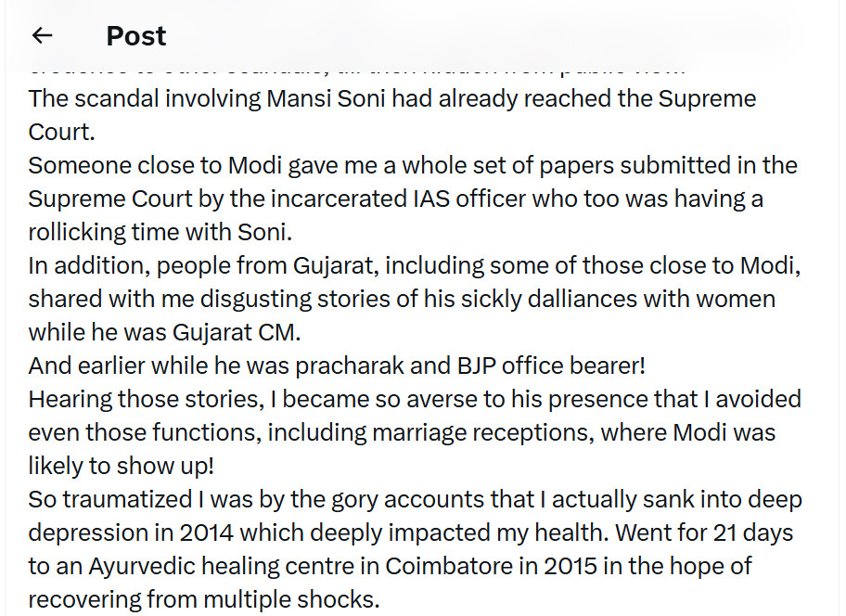Click the line starting "Someone close to Modi"

pyautogui.click(x=412, y=165)
